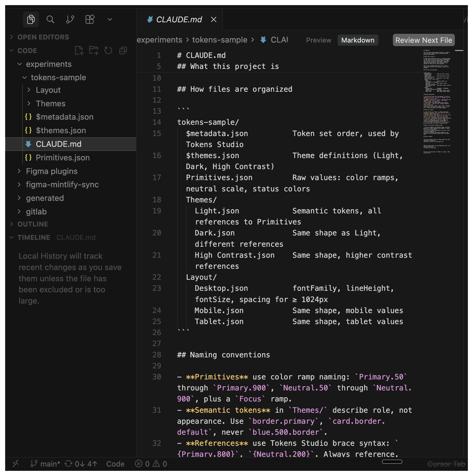Open the Extensions view icon
The image size is (473, 476).
point(90,19)
